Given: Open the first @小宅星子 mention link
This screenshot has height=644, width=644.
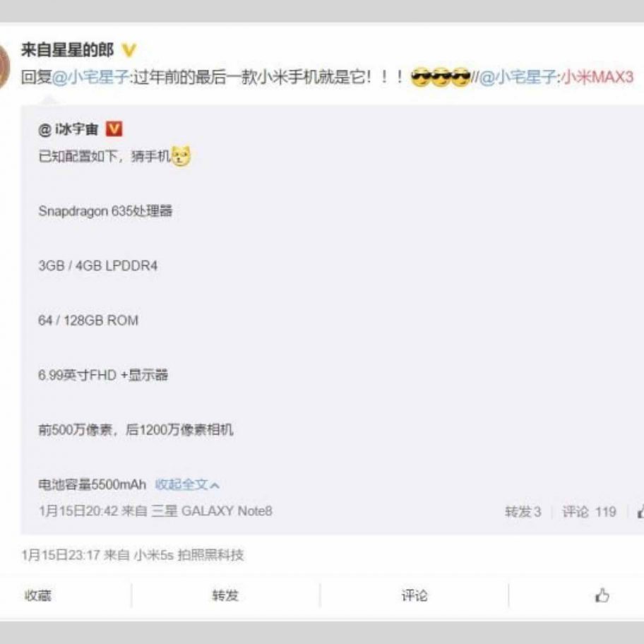Looking at the screenshot, I should point(91,77).
